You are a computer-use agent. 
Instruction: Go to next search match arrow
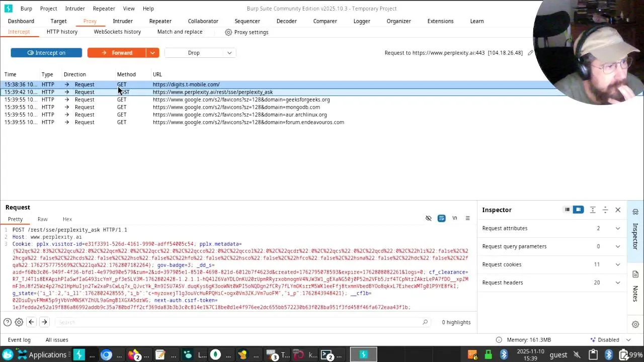44,322
